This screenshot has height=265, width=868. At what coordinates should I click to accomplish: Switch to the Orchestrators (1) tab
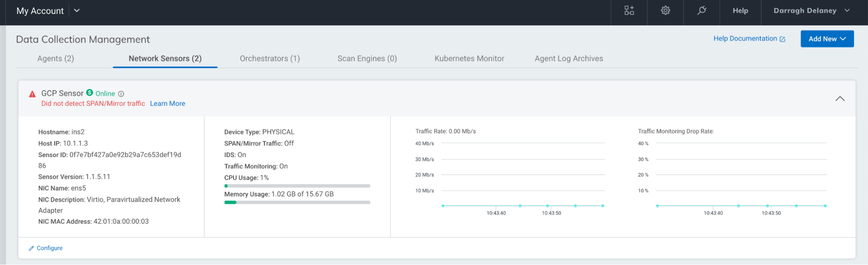[270, 59]
